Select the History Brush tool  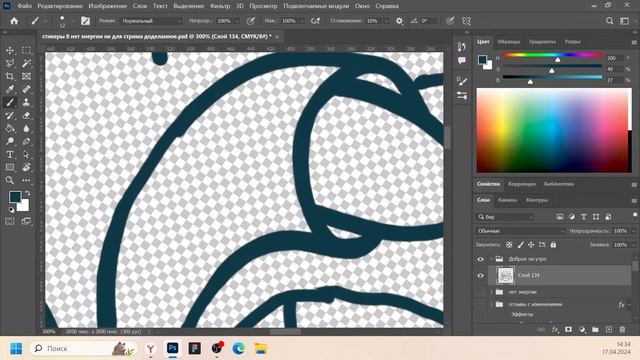10,116
